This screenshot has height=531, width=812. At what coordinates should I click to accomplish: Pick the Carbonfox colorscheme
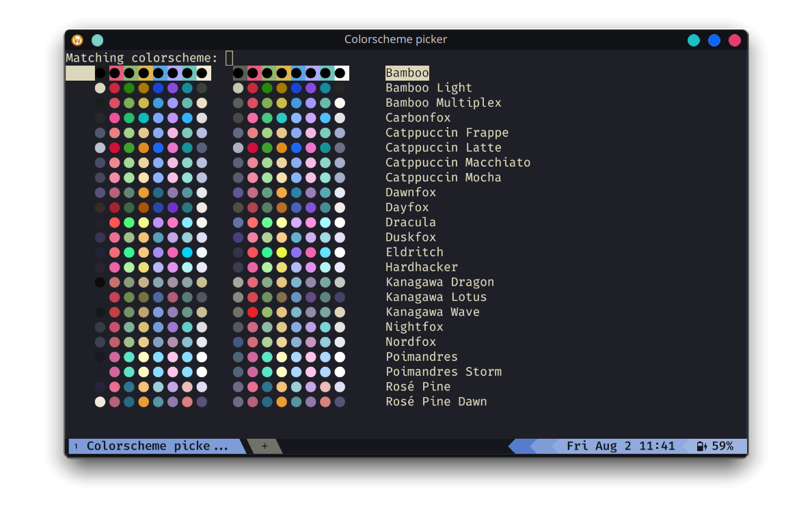(x=418, y=117)
